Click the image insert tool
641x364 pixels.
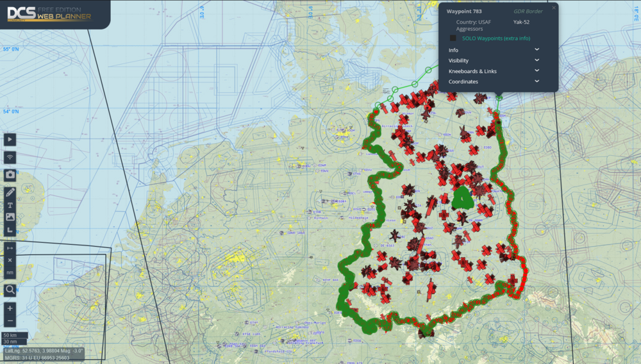tap(10, 217)
